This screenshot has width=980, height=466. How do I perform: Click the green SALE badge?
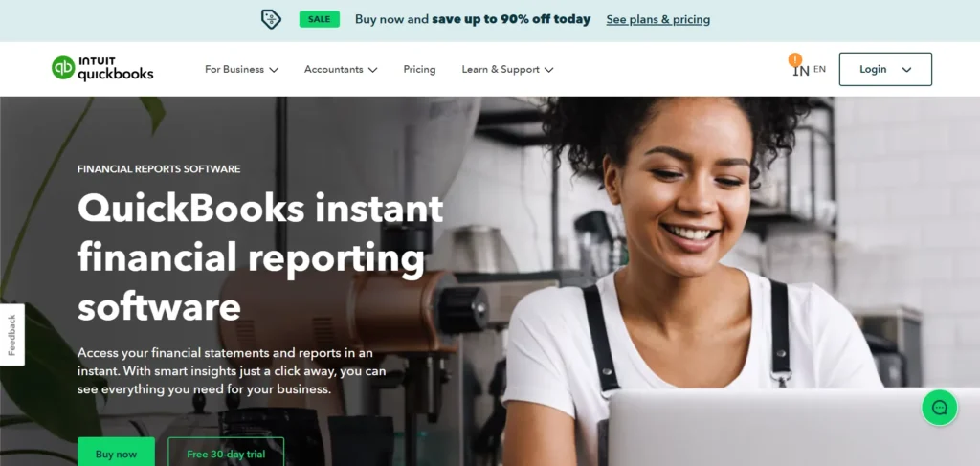click(x=320, y=19)
